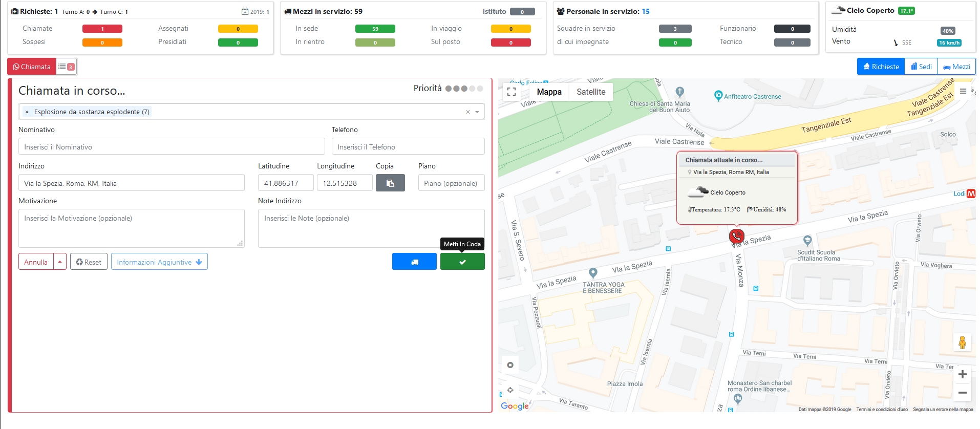Set priority to the fifth dot
Image resolution: width=980 pixels, height=429 pixels.
(x=480, y=89)
